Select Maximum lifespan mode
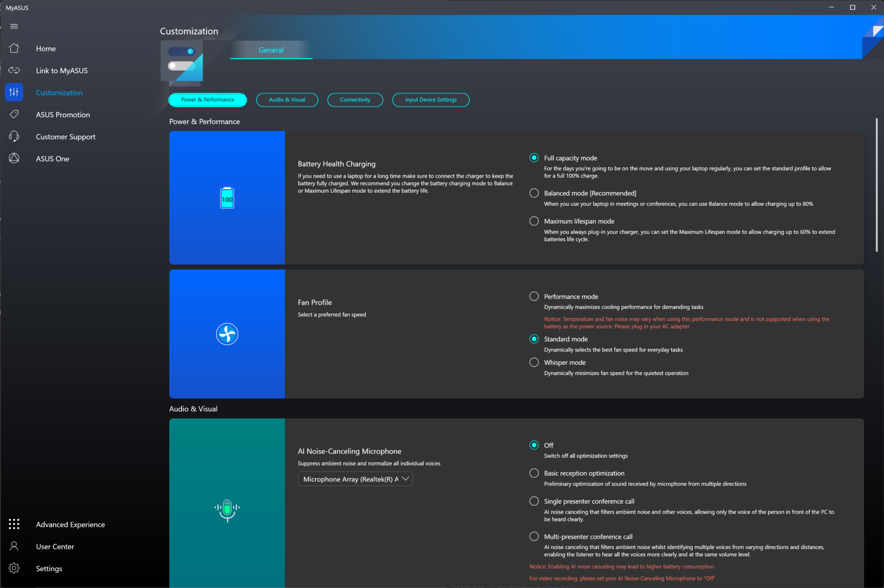The image size is (884, 588). pyautogui.click(x=534, y=221)
